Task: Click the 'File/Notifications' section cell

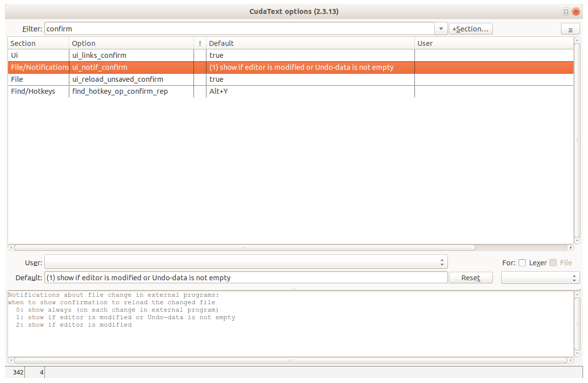Action: pos(38,67)
